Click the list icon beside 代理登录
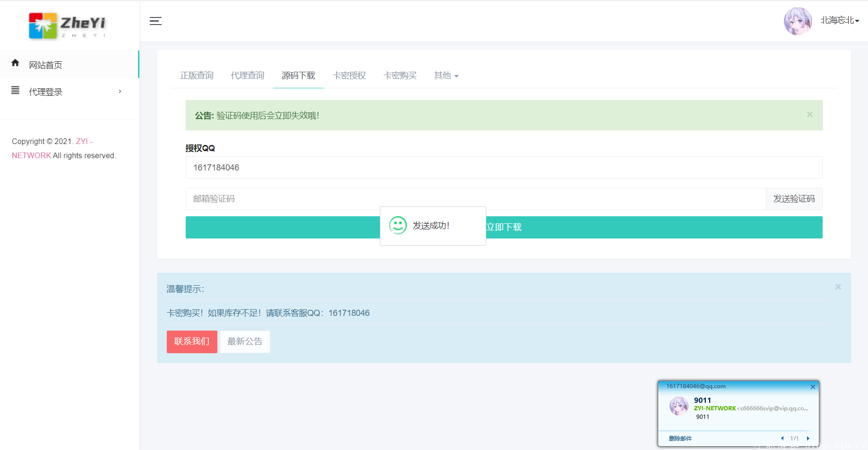The width and height of the screenshot is (868, 450). (16, 90)
